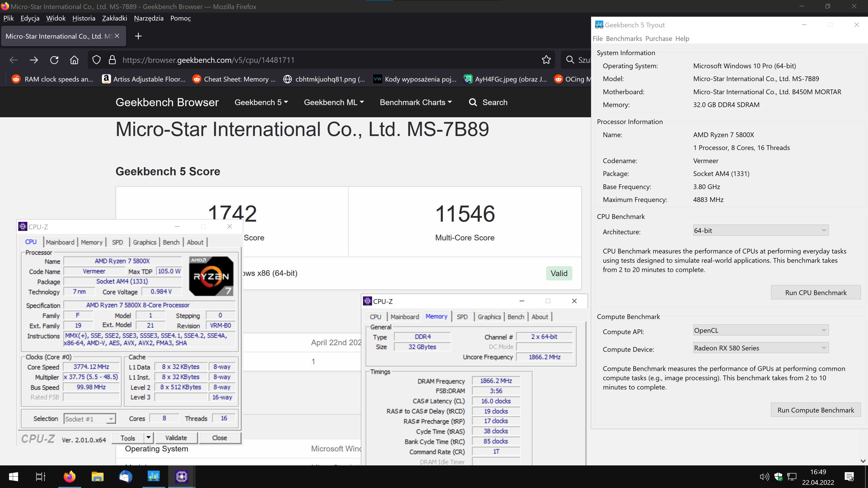868x488 pixels.
Task: Open the Compute Device dropdown
Action: point(760,348)
